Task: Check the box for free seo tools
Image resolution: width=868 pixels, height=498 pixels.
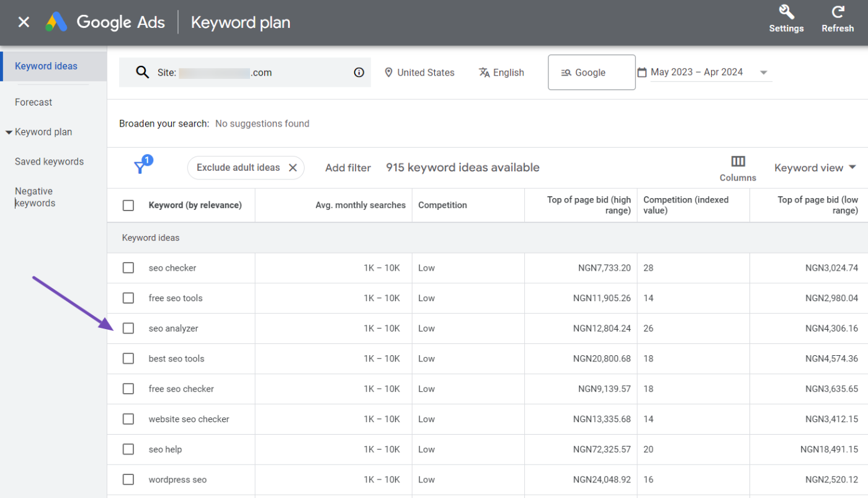Action: (128, 298)
